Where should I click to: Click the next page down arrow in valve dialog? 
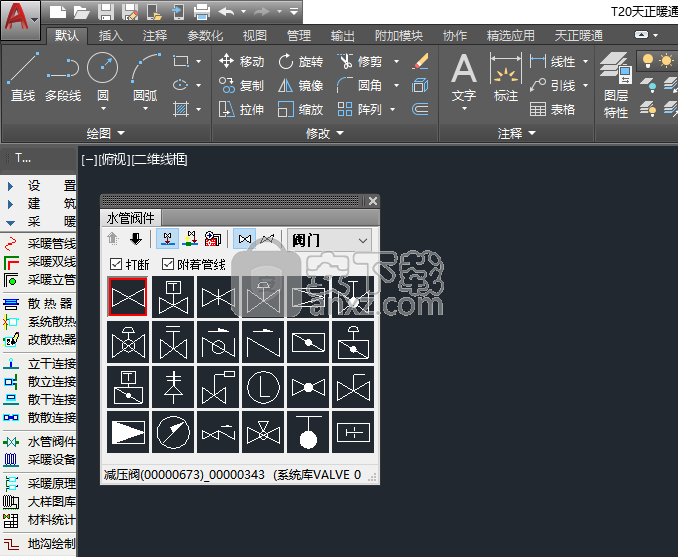click(136, 239)
